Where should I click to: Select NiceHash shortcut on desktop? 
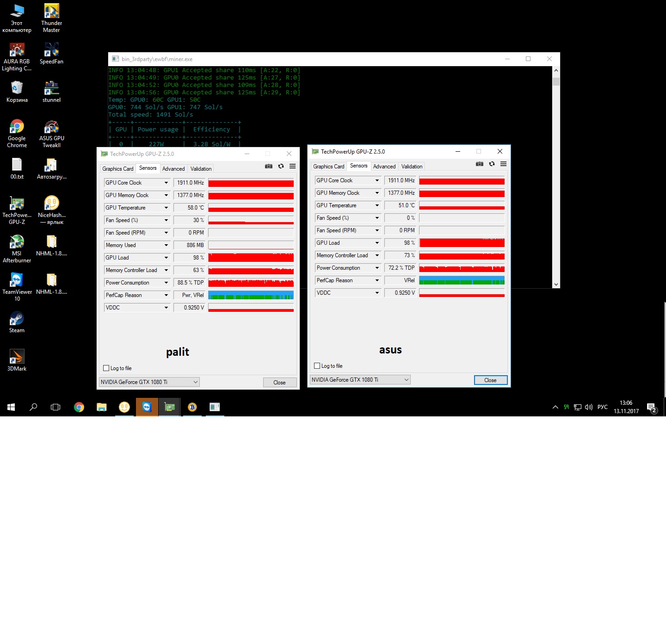click(x=51, y=211)
